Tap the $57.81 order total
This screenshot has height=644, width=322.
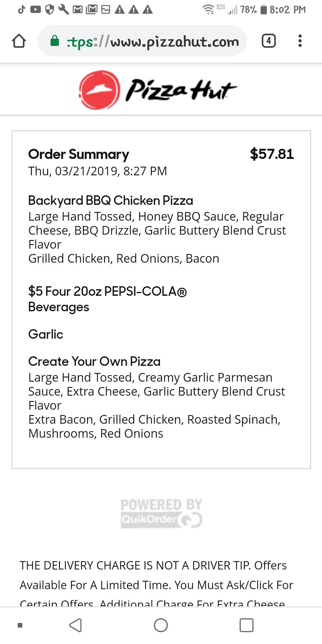click(x=272, y=154)
